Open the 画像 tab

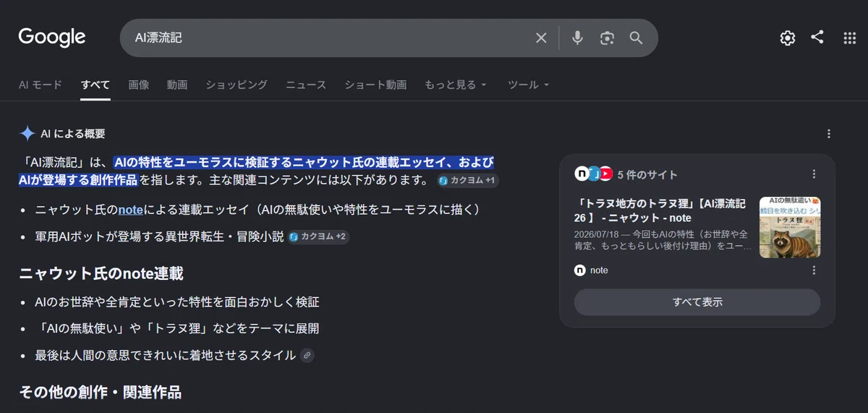point(139,85)
